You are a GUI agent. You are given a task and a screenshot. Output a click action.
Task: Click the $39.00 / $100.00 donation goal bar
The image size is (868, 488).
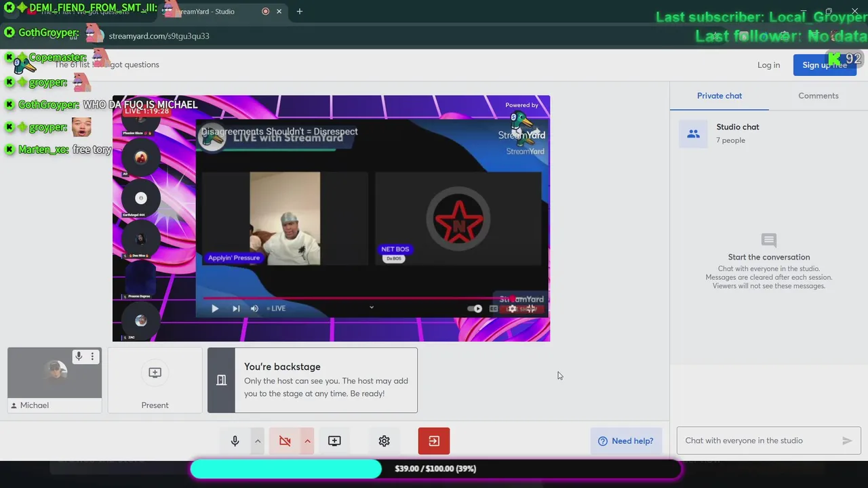[x=435, y=468]
